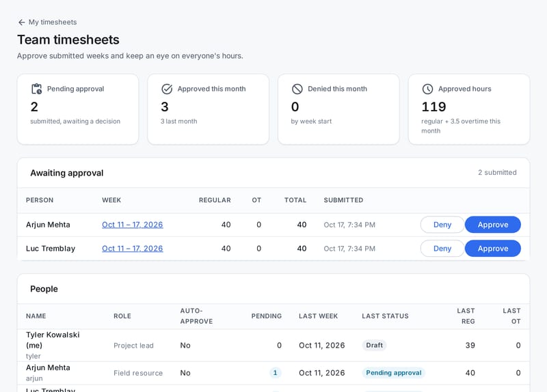Click the Team timesheets heading

68,40
